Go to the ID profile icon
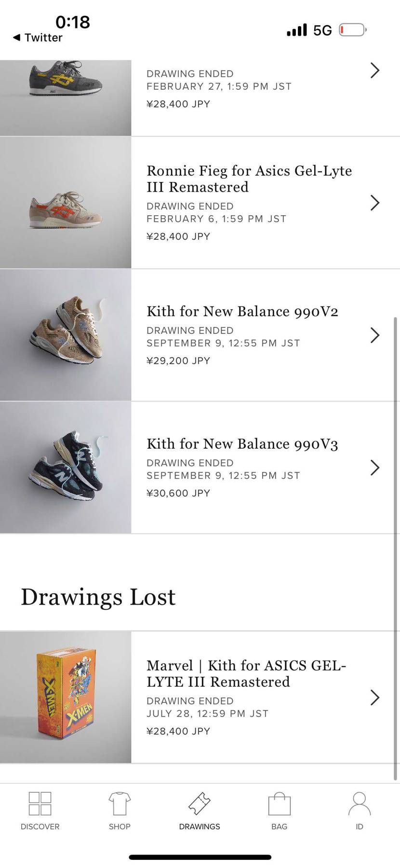The image size is (400, 868). [360, 804]
